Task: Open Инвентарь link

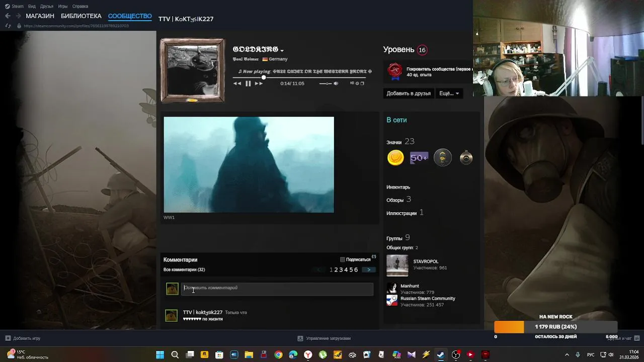Action: tap(398, 187)
